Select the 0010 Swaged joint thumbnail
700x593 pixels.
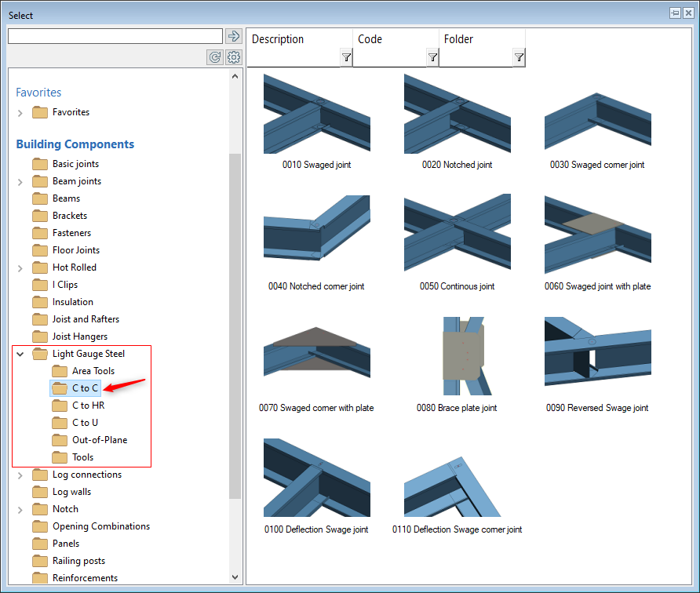coord(316,115)
